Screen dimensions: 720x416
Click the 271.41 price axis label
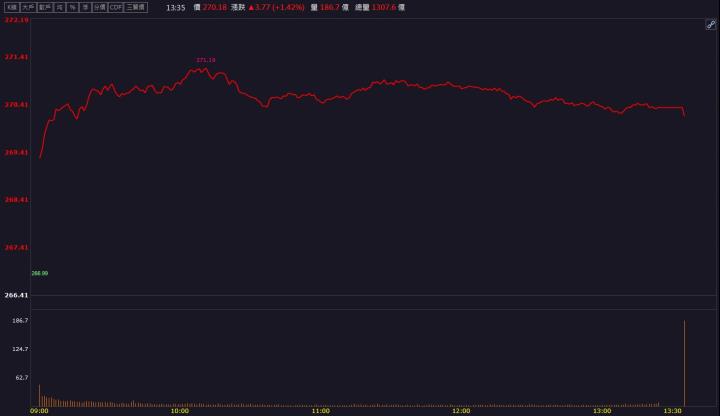(x=17, y=57)
